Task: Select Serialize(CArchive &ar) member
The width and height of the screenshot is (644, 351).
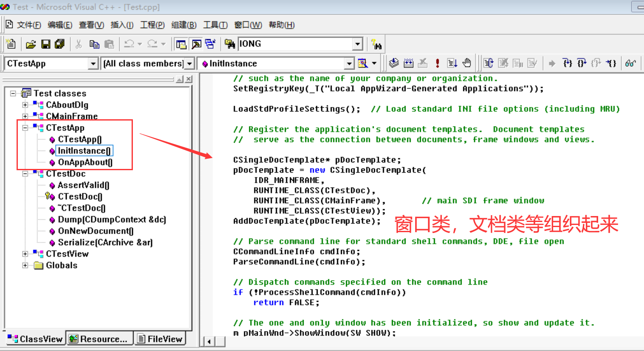Action: click(105, 242)
